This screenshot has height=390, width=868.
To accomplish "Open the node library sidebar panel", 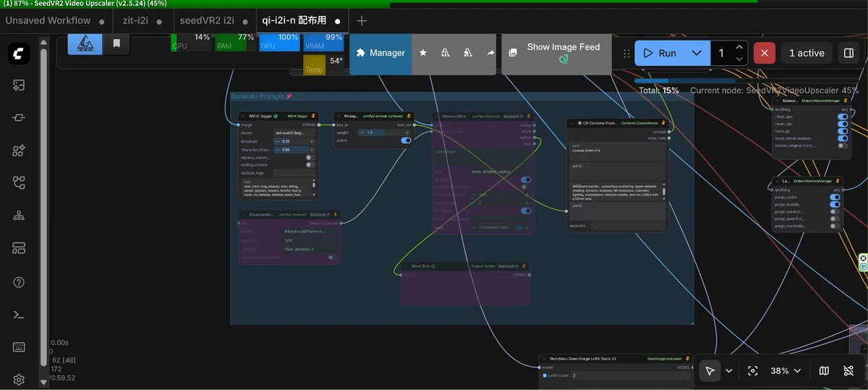I will coord(20,151).
